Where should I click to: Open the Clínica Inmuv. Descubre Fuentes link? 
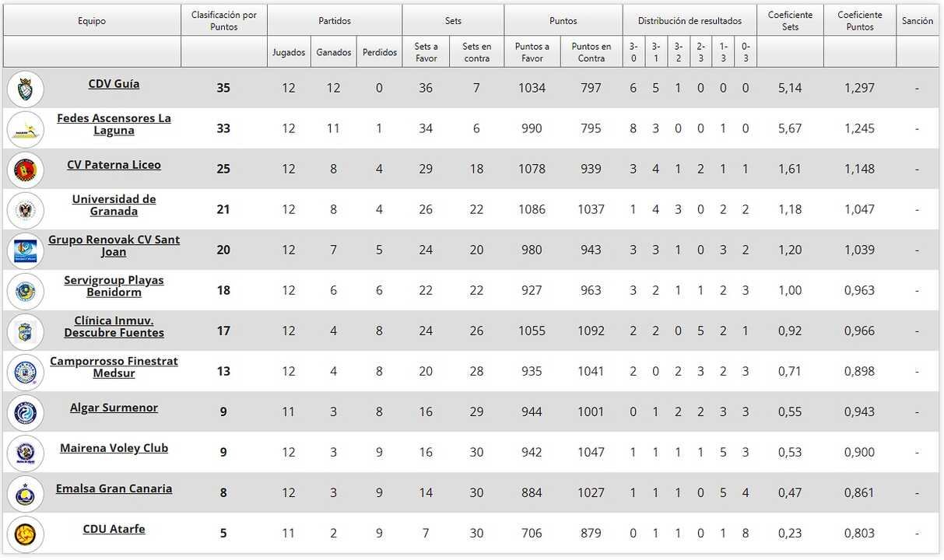point(114,327)
